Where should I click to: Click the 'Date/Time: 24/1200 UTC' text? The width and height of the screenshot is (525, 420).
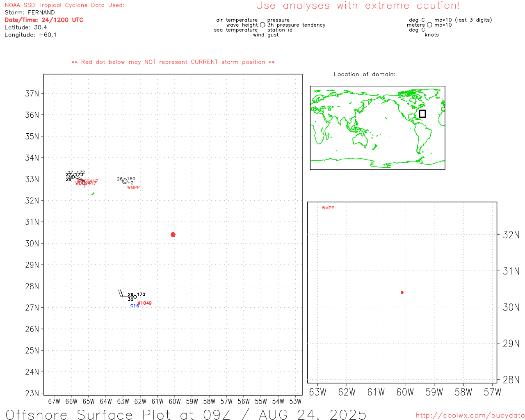(x=44, y=20)
